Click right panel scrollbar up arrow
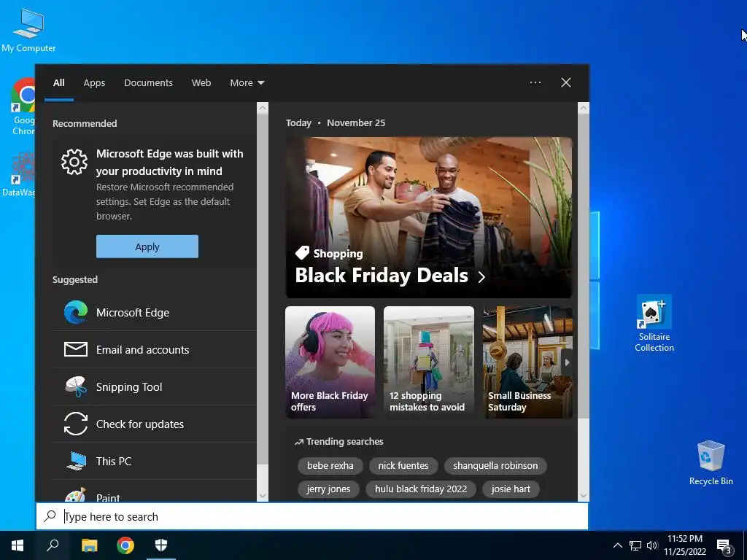The image size is (747, 560). pyautogui.click(x=584, y=108)
